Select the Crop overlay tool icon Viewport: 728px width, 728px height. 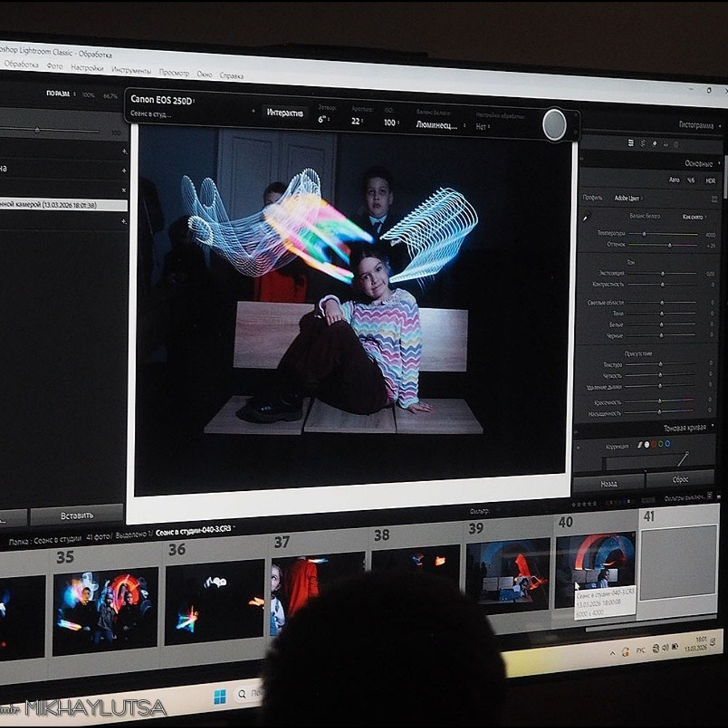tap(643, 143)
